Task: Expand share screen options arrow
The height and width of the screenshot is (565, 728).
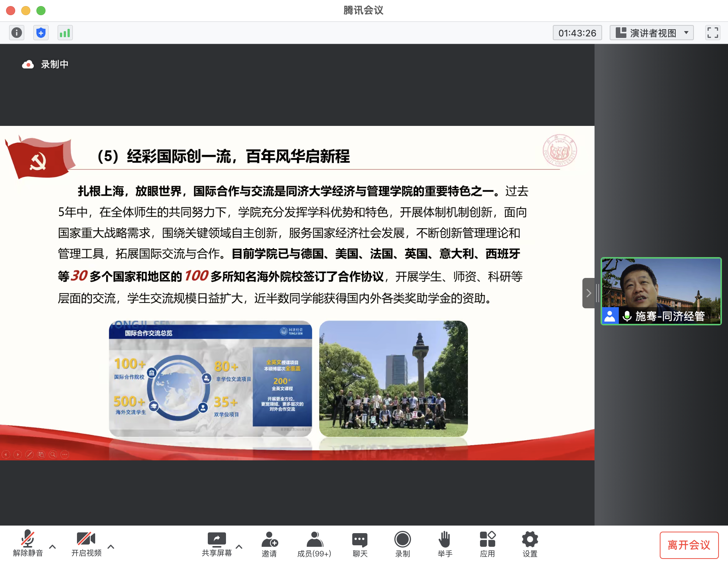Action: pyautogui.click(x=239, y=547)
